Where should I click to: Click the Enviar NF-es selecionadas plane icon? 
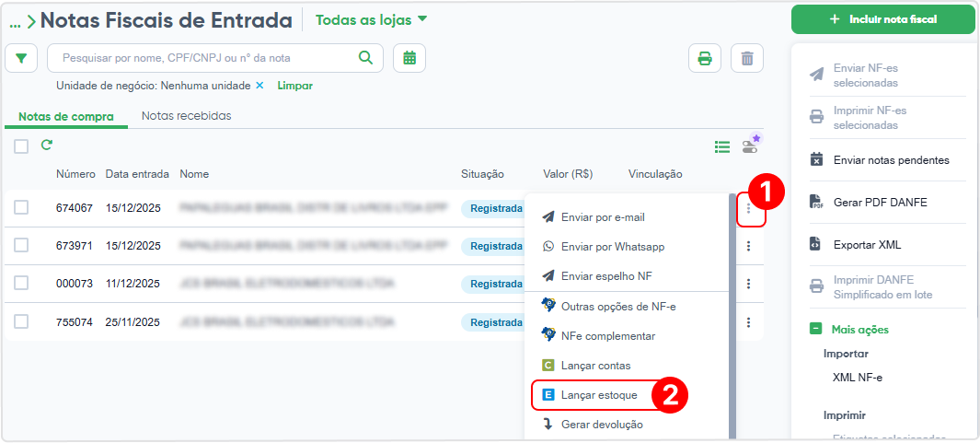[x=816, y=76]
